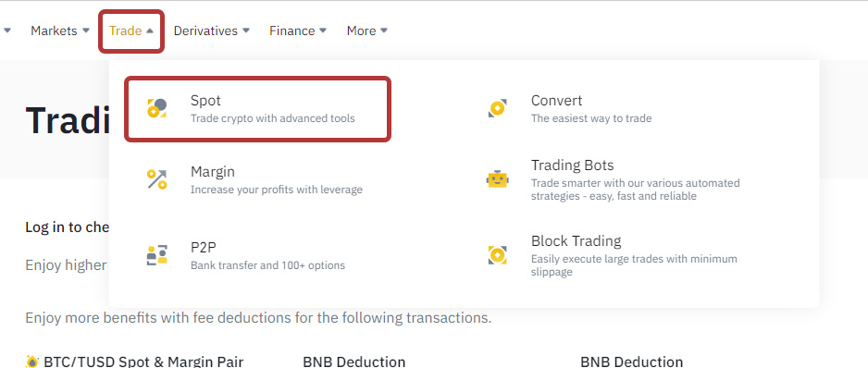This screenshot has width=868, height=368.
Task: Open the More menu
Action: (367, 31)
